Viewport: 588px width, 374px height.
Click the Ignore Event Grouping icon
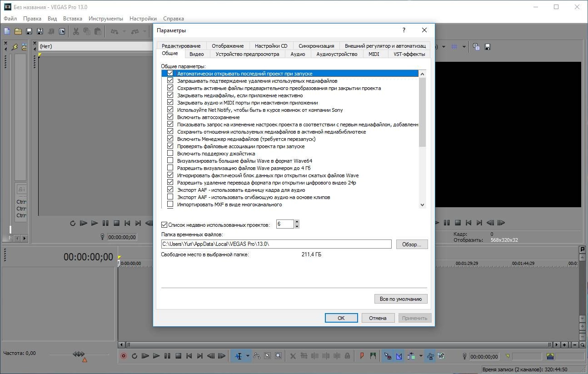(x=441, y=356)
